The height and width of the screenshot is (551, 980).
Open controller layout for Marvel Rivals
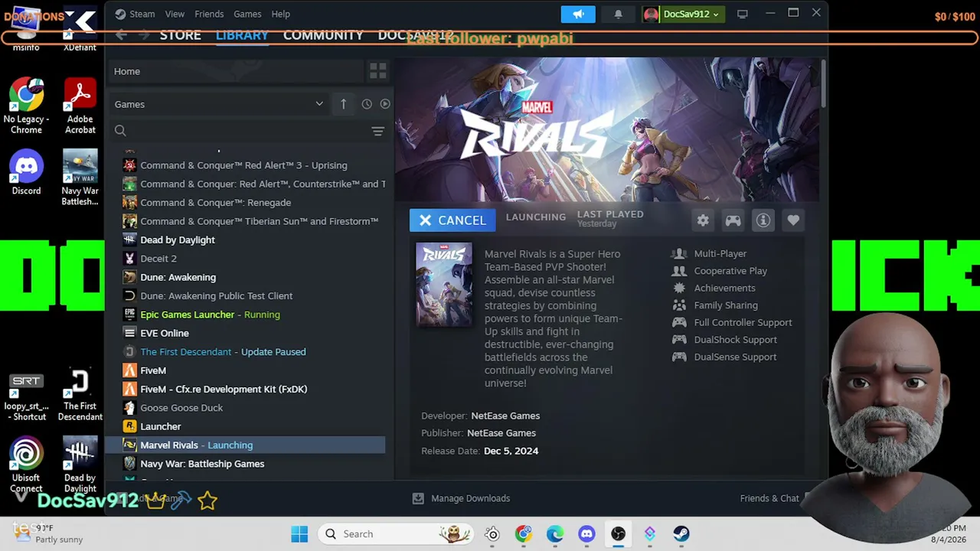pos(733,220)
